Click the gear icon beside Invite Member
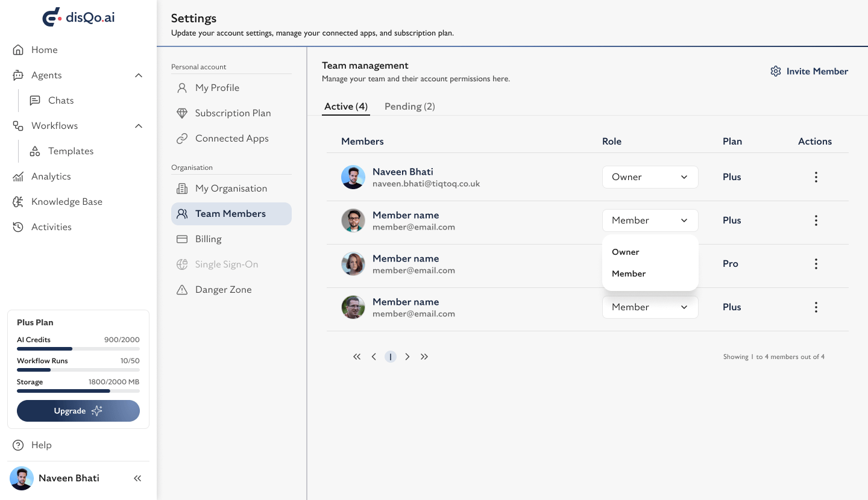 coord(776,71)
